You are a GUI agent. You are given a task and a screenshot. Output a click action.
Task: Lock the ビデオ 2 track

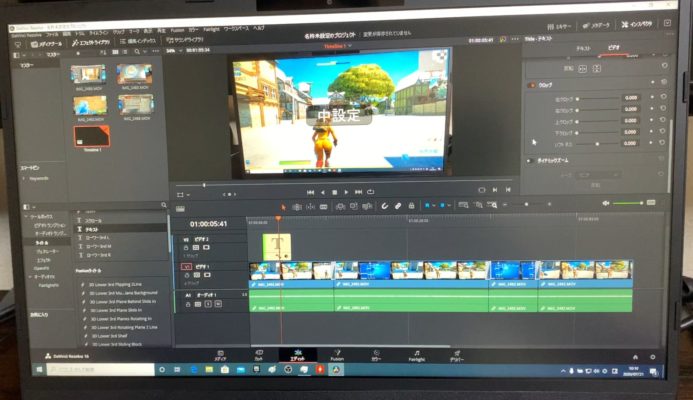[x=186, y=248]
